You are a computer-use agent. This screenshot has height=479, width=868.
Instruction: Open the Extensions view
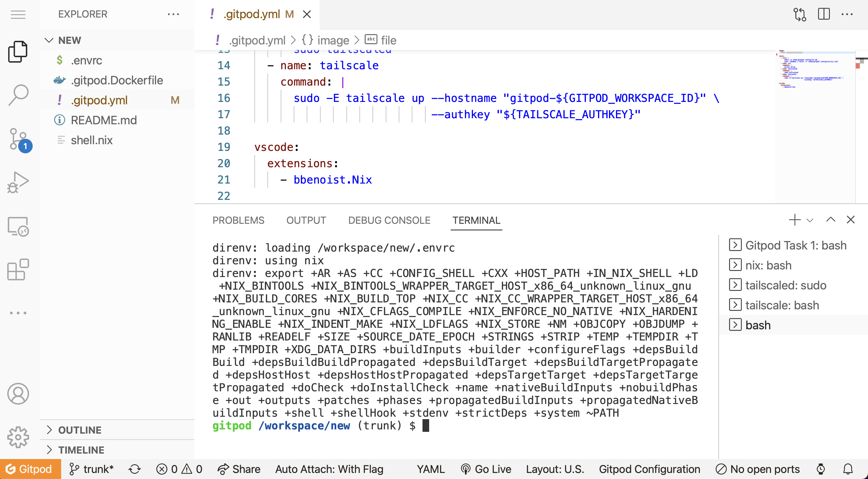point(18,270)
